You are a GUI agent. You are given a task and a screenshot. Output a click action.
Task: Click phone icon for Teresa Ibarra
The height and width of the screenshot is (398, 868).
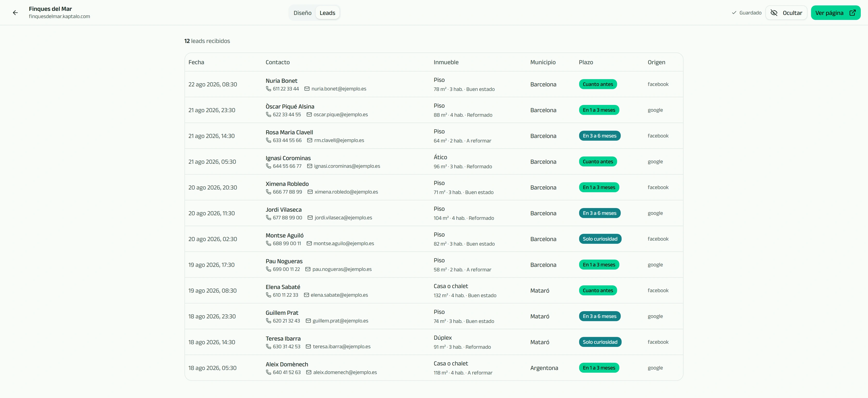(269, 346)
